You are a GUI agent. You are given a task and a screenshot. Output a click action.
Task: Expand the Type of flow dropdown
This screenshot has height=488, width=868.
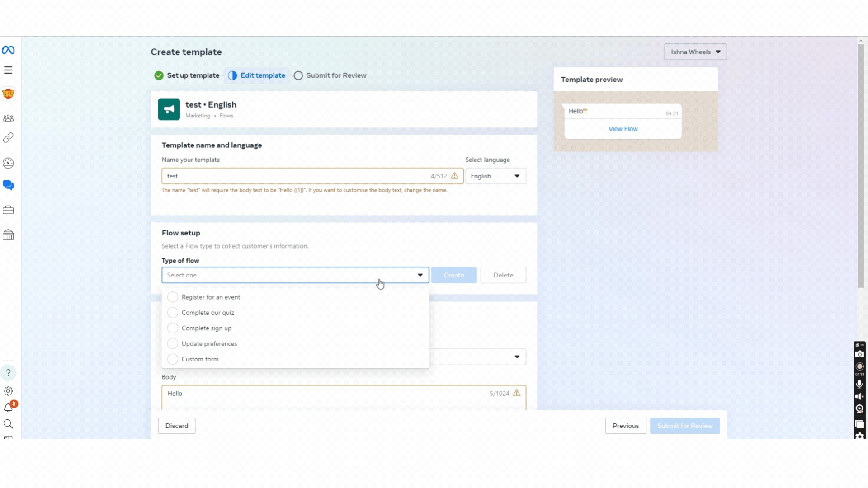pyautogui.click(x=295, y=275)
